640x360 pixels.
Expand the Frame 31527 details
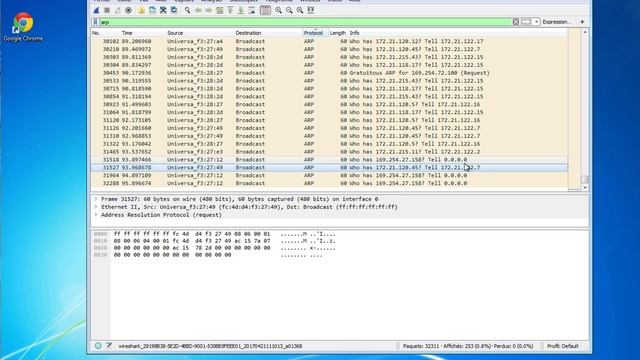[x=96, y=199]
